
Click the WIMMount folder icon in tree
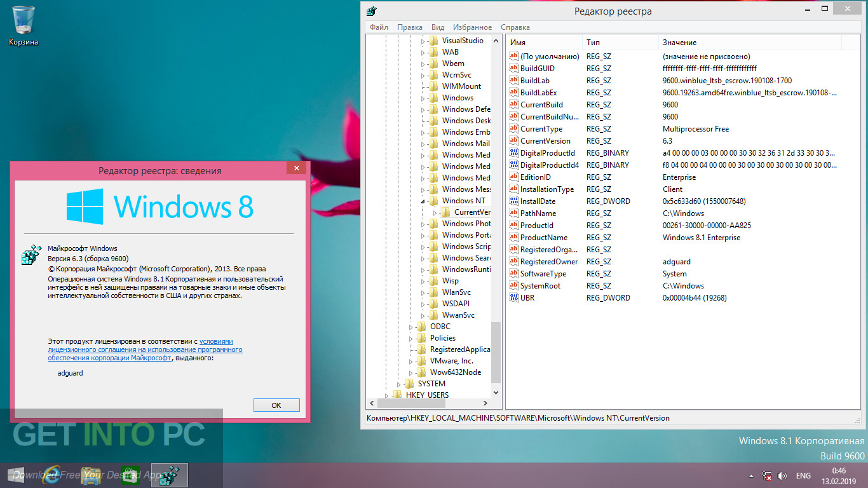click(433, 86)
